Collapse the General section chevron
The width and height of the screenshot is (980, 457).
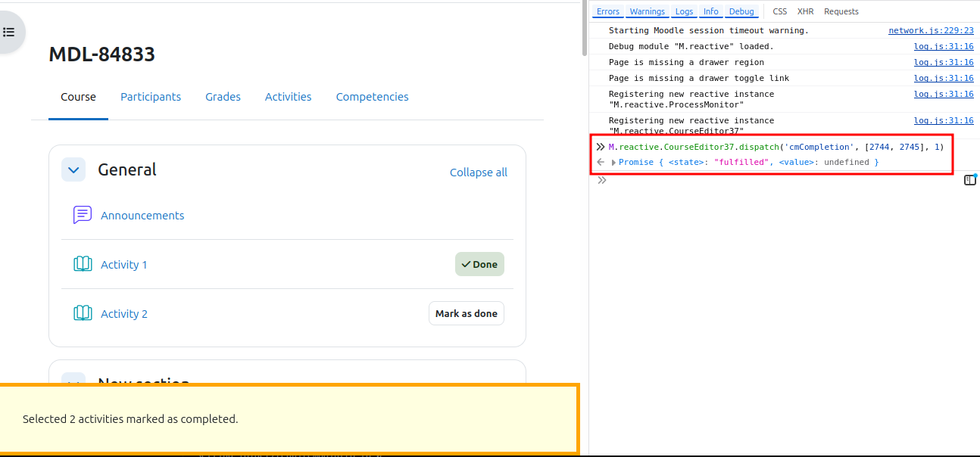73,169
